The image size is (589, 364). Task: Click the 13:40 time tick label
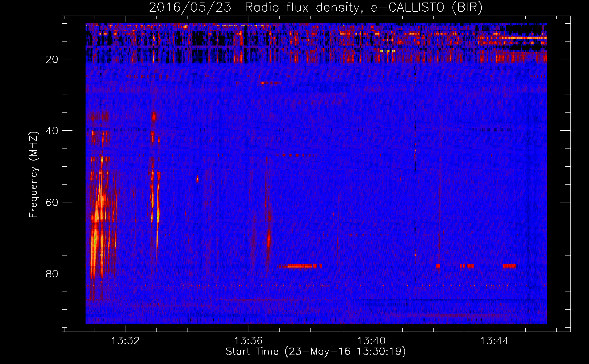(372, 341)
